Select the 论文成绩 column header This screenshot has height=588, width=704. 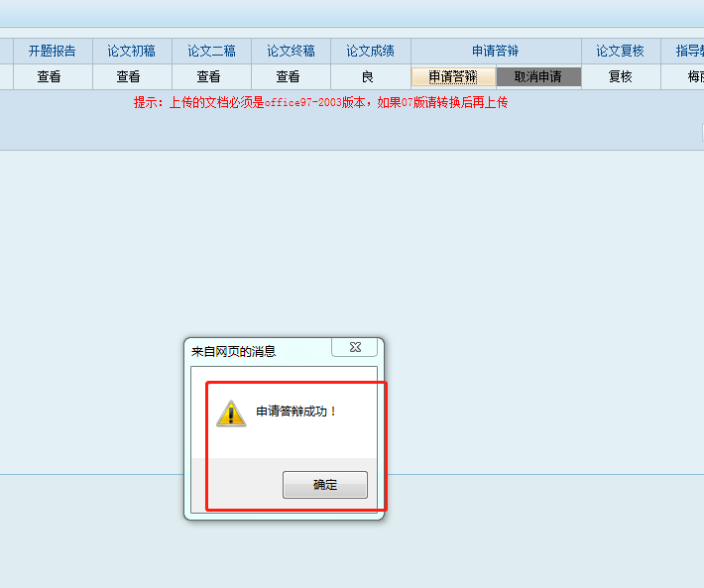(370, 51)
